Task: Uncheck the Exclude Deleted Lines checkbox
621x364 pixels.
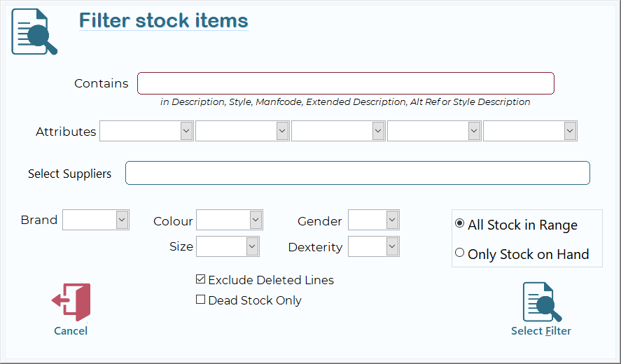Action: coord(201,279)
